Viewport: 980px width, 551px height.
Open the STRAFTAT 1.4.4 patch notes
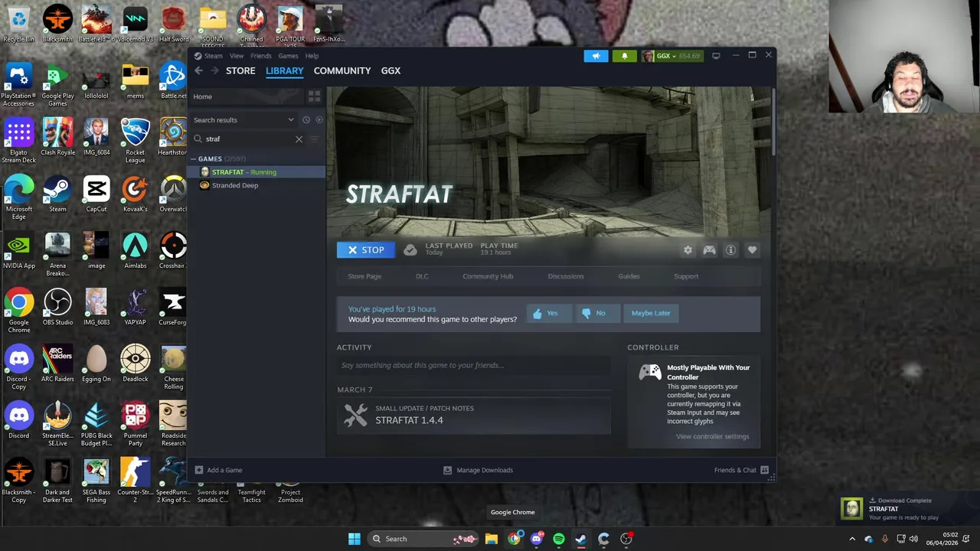[x=474, y=415]
